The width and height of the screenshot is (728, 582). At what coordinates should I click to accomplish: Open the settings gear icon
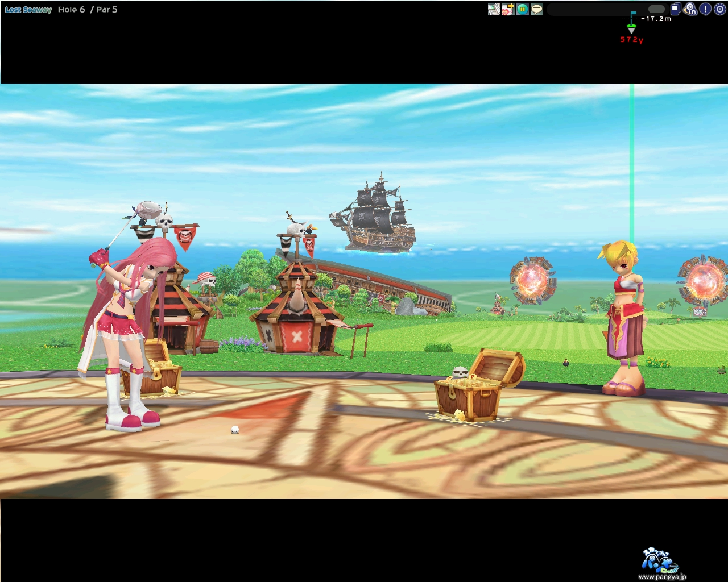pyautogui.click(x=719, y=9)
